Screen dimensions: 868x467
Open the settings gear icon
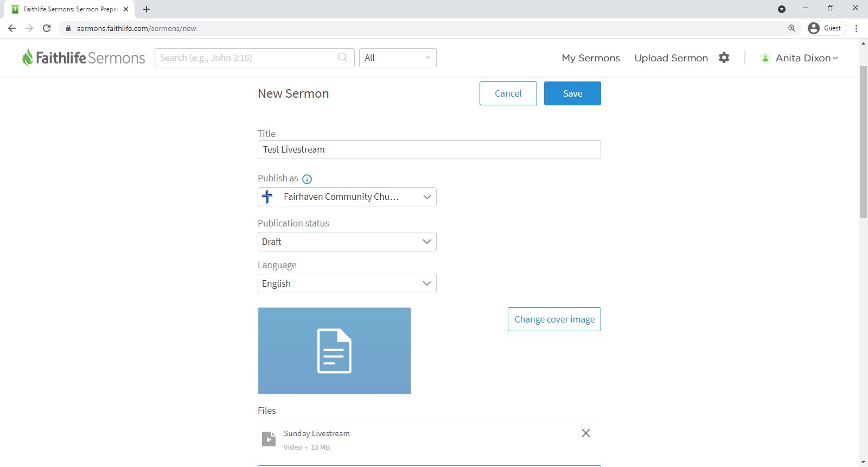click(724, 58)
